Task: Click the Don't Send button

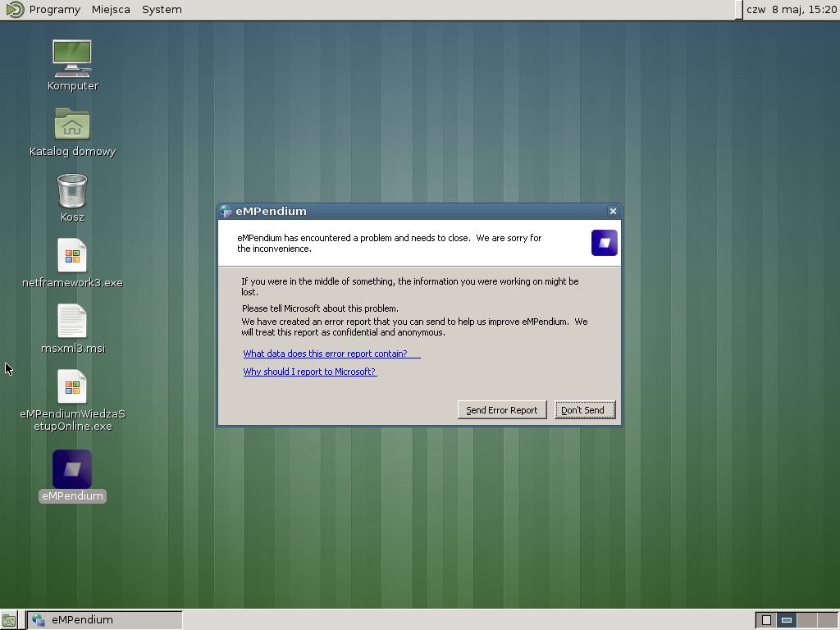Action: click(x=585, y=410)
